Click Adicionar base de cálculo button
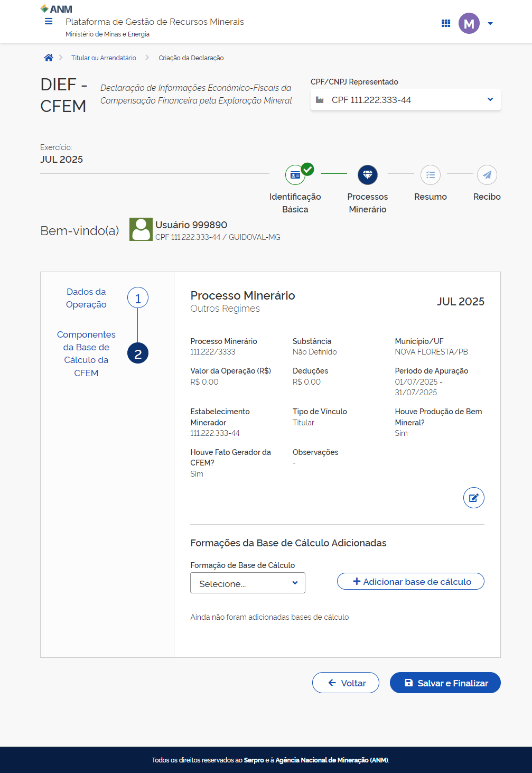 coord(410,582)
